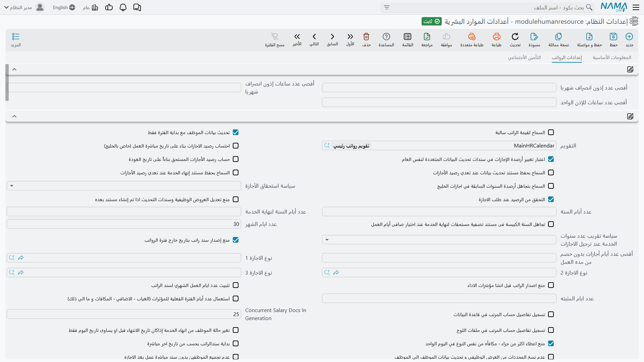Open the hamburger main menu
This screenshot has height=362, width=644.
pyautogui.click(x=636, y=7)
